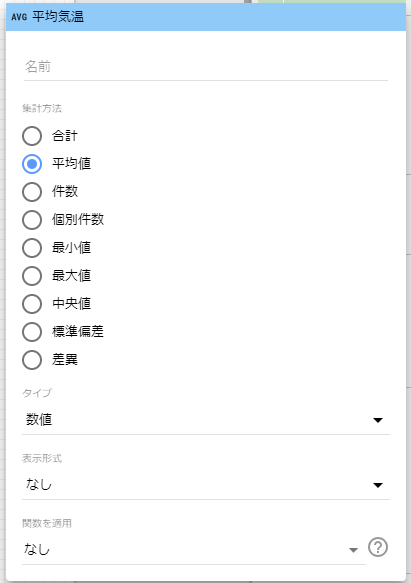
Task: Select the 合計 radio option
Action: click(x=32, y=136)
